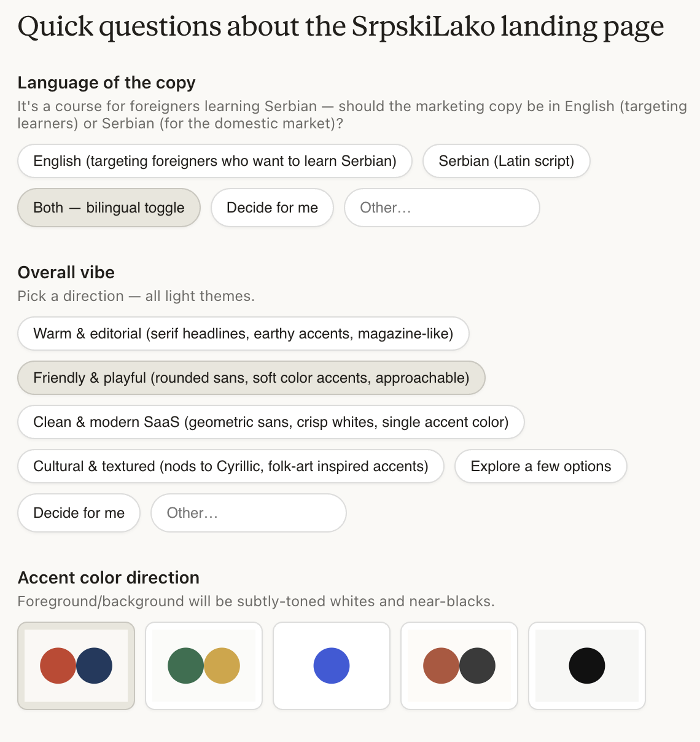Click the gold circle in the second palette
700x742 pixels.
coord(222,665)
